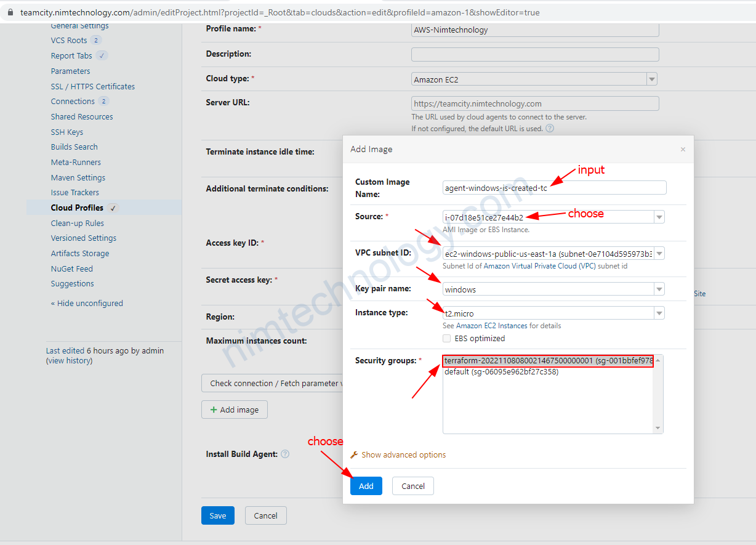Open SSH Keys settings
Screen dimensions: 756x545
(x=67, y=132)
